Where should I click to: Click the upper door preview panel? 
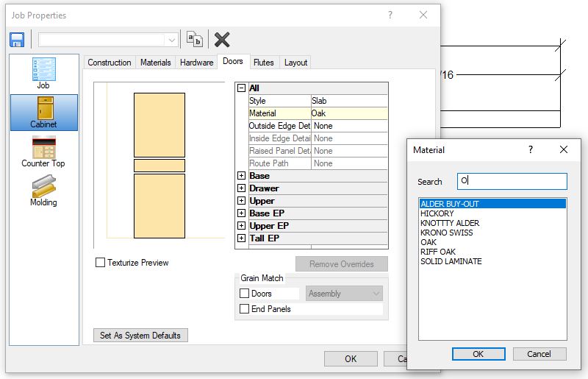(x=159, y=124)
